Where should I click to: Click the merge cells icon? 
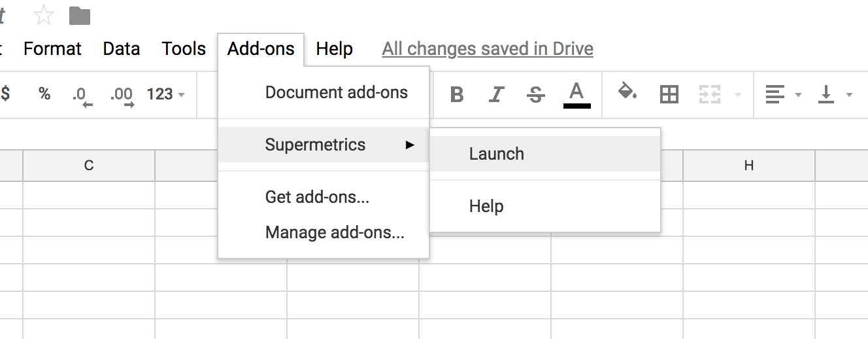[x=709, y=95]
